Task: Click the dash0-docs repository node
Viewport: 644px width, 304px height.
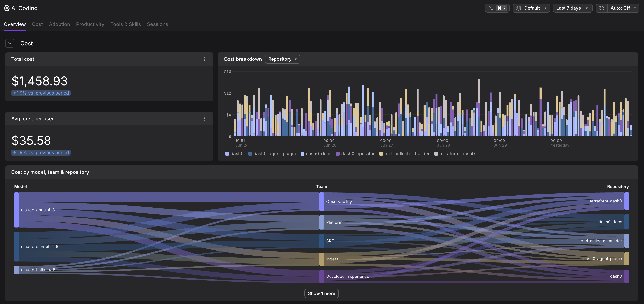Action: [626, 222]
